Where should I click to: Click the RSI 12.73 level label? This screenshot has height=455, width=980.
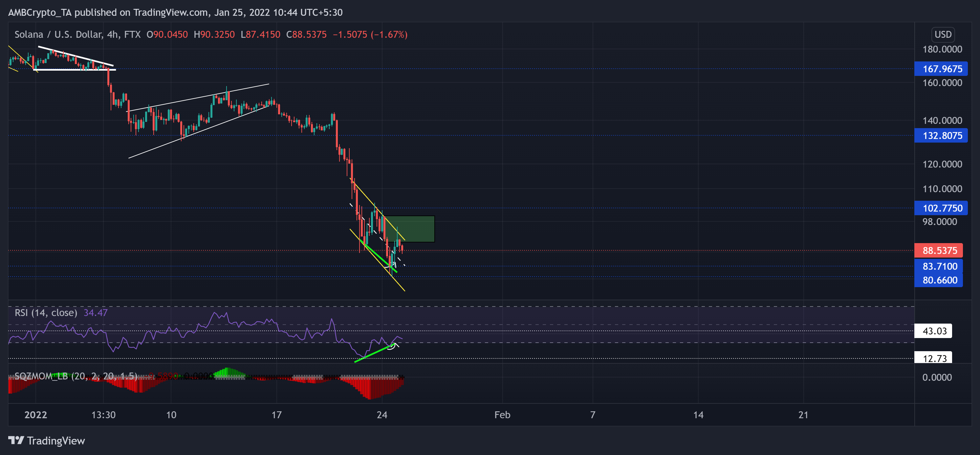click(x=933, y=358)
